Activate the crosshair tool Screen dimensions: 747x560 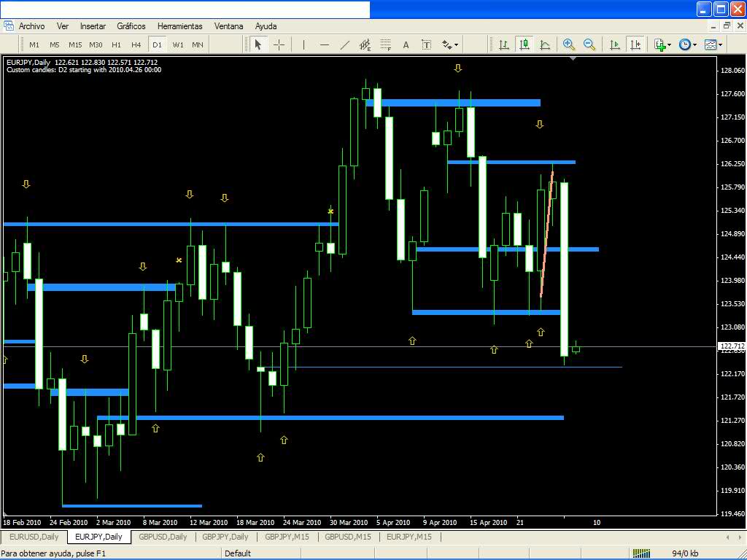click(x=279, y=44)
